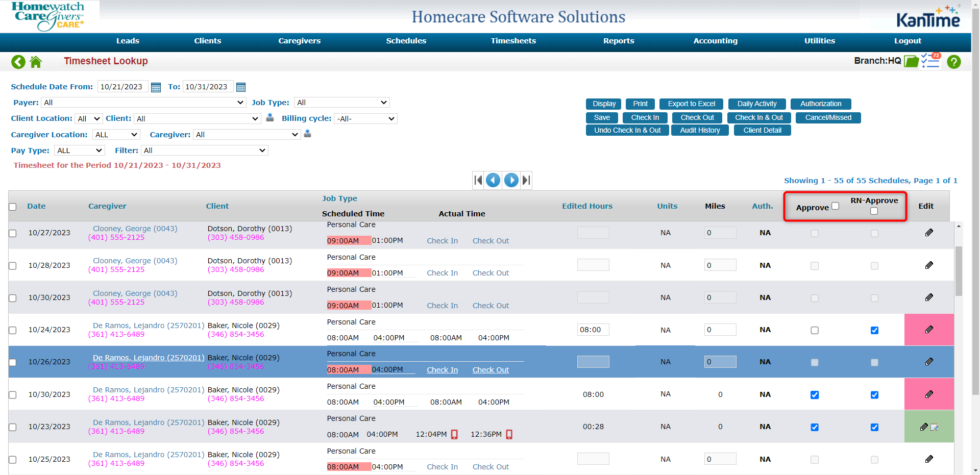The image size is (980, 475).
Task: Jump to the last page arrow
Action: (526, 180)
